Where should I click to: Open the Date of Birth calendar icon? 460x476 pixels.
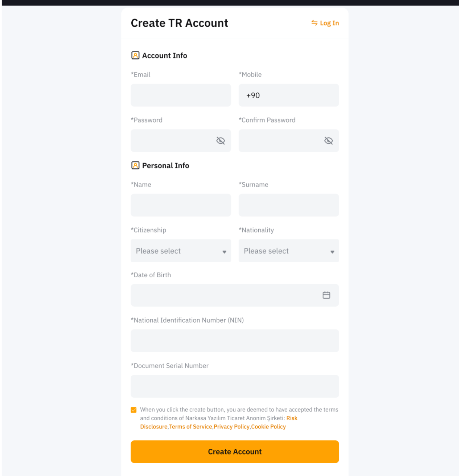(326, 295)
